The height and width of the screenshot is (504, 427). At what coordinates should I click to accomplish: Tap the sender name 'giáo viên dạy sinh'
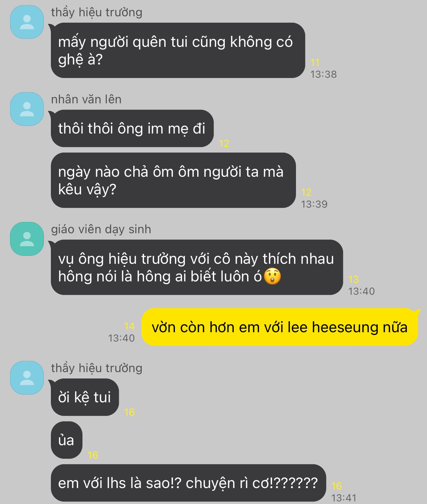101,229
